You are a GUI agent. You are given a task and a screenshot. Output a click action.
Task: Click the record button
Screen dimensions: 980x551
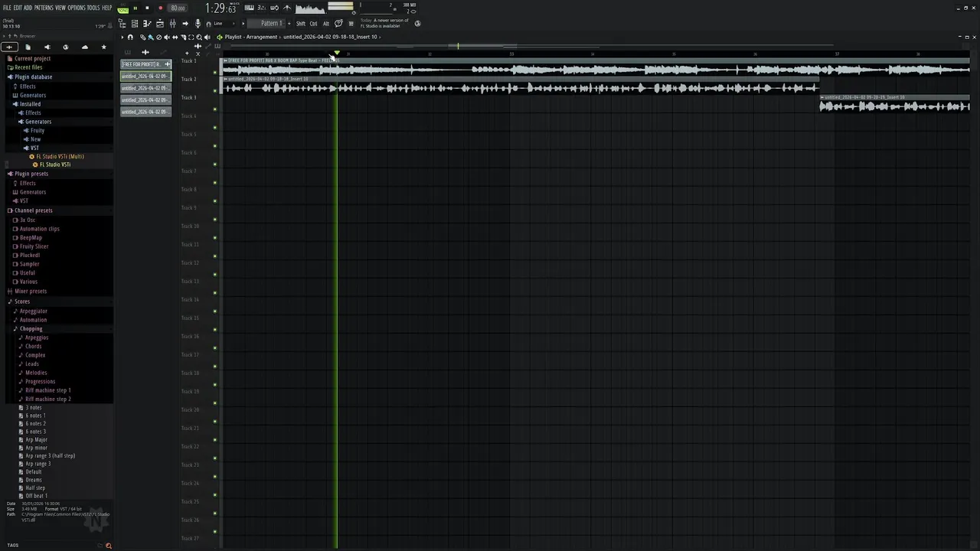(160, 8)
